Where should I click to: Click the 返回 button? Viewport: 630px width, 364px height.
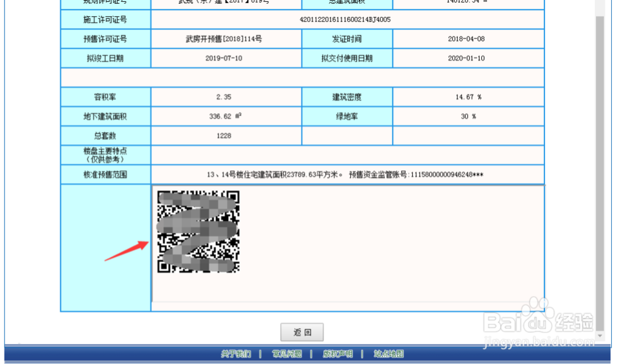(x=302, y=333)
